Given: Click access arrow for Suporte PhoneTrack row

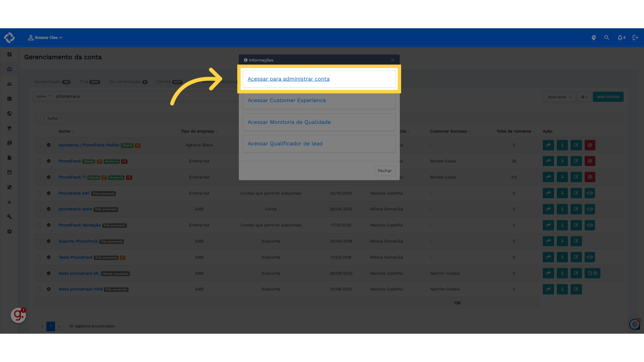Looking at the screenshot, I should [548, 241].
